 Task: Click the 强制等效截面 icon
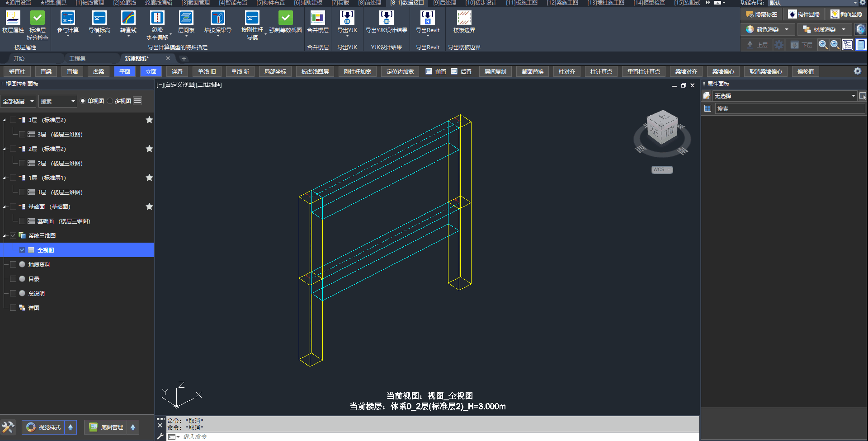tap(285, 19)
